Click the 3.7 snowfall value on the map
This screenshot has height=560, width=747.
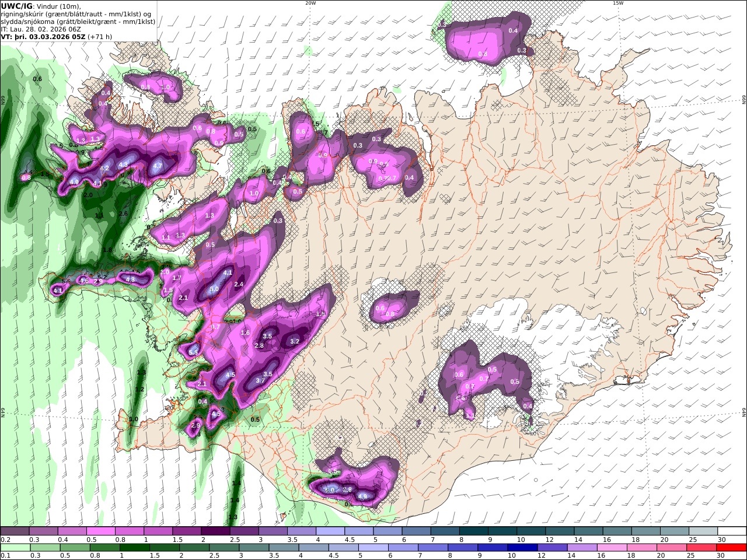coord(260,380)
